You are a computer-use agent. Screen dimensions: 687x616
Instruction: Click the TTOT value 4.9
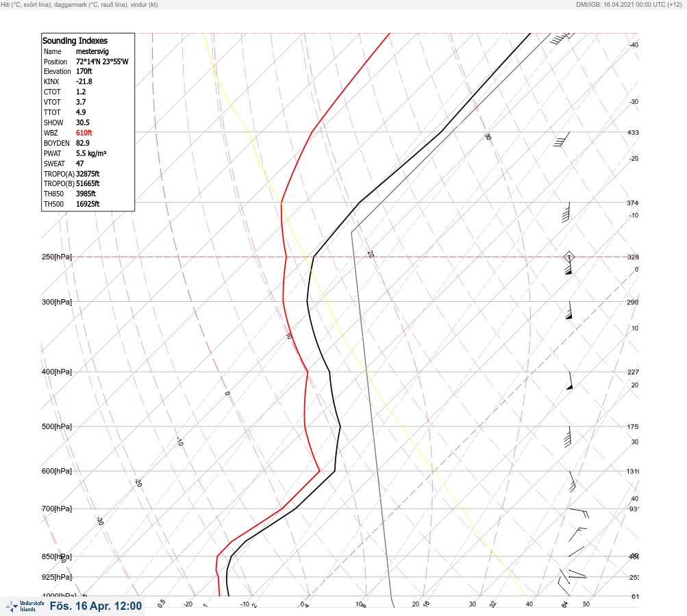[x=81, y=112]
